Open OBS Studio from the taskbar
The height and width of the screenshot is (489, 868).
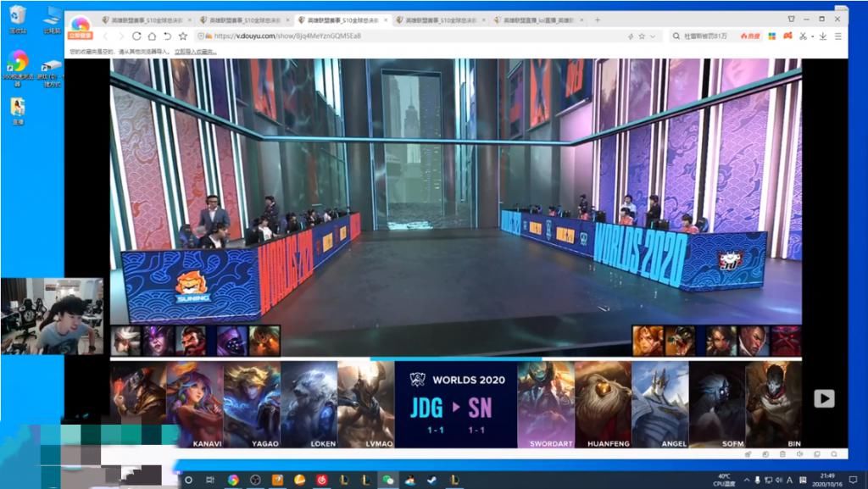[255, 480]
